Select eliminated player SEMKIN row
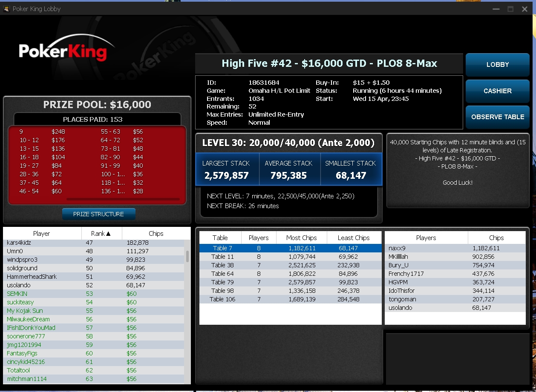Image resolution: width=536 pixels, height=392 pixels. coord(94,294)
